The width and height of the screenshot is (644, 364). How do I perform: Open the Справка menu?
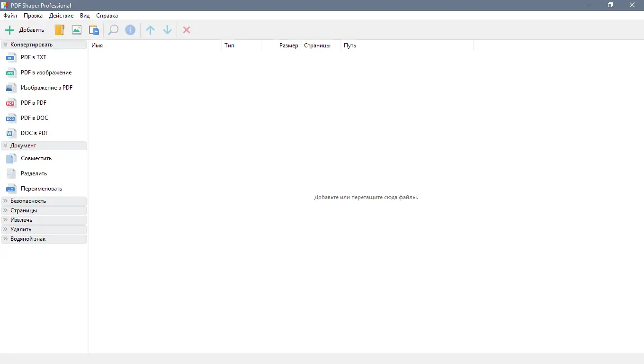(107, 16)
